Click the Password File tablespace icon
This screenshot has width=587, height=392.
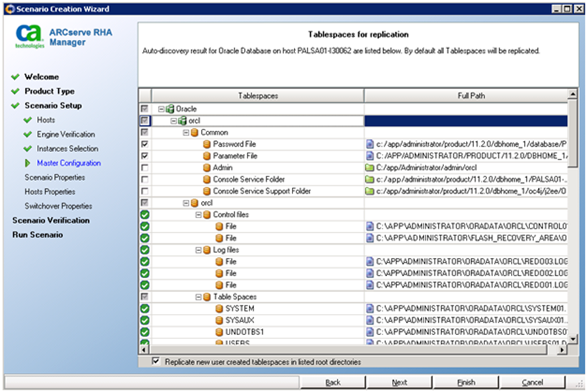point(206,144)
